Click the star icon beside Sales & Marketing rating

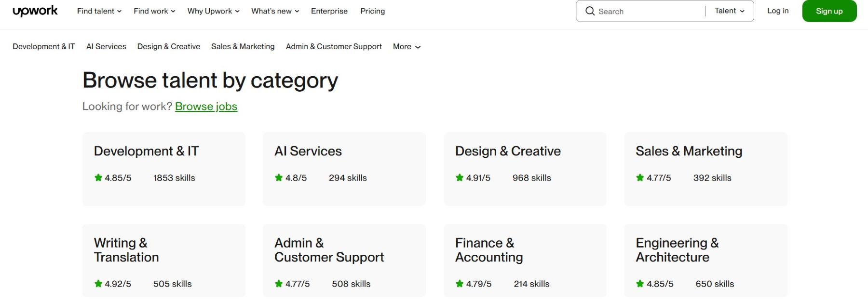640,178
